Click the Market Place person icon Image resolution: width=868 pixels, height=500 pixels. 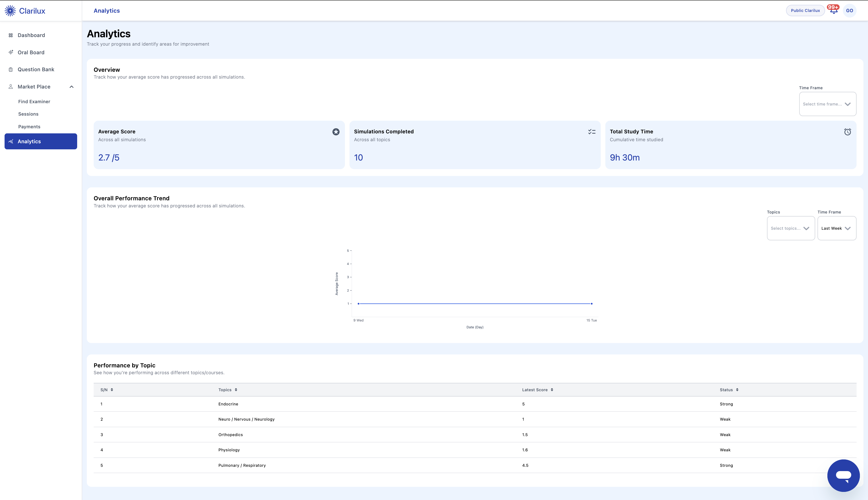pyautogui.click(x=11, y=86)
